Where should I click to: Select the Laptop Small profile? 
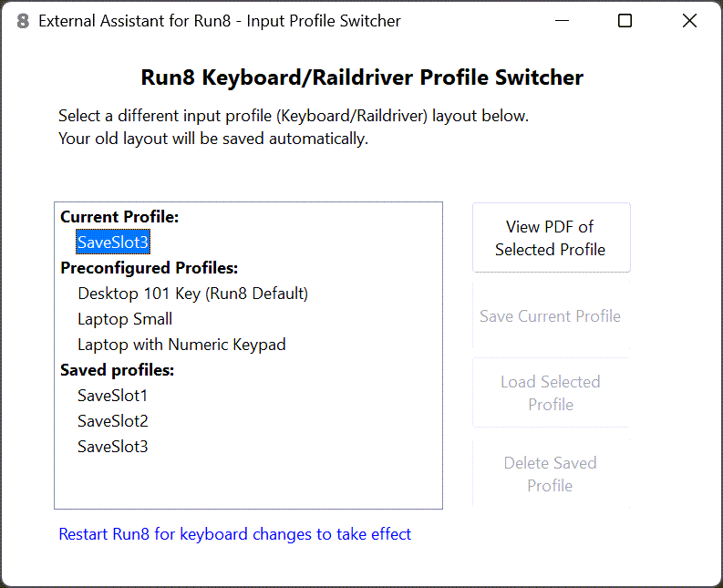(125, 319)
